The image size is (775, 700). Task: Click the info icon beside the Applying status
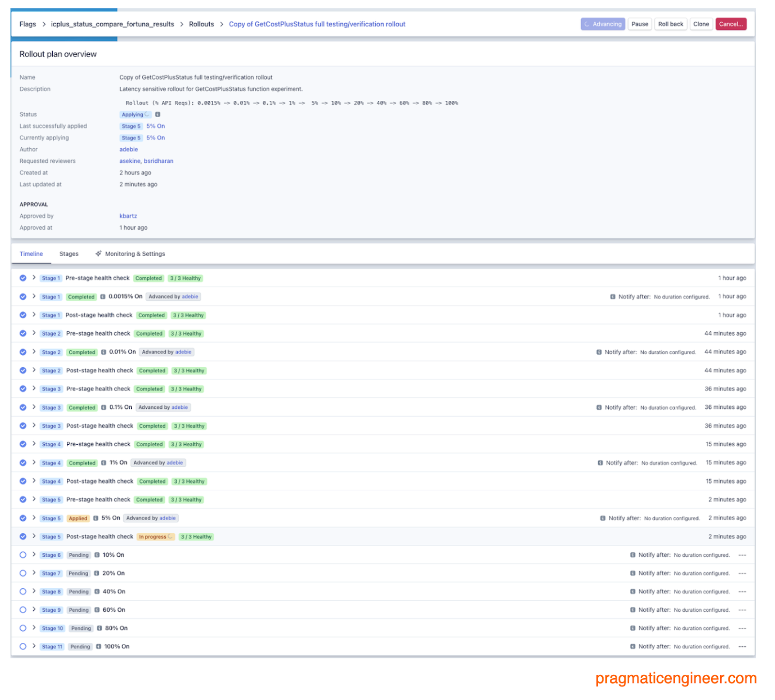pos(158,114)
